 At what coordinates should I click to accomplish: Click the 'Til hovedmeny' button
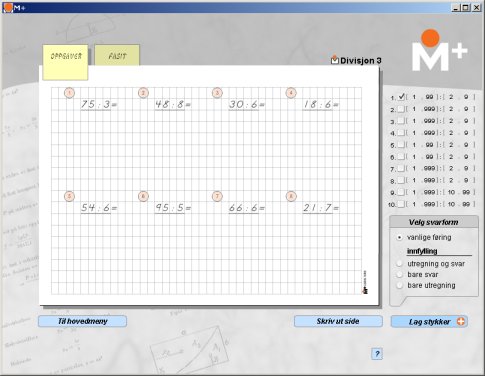click(82, 321)
